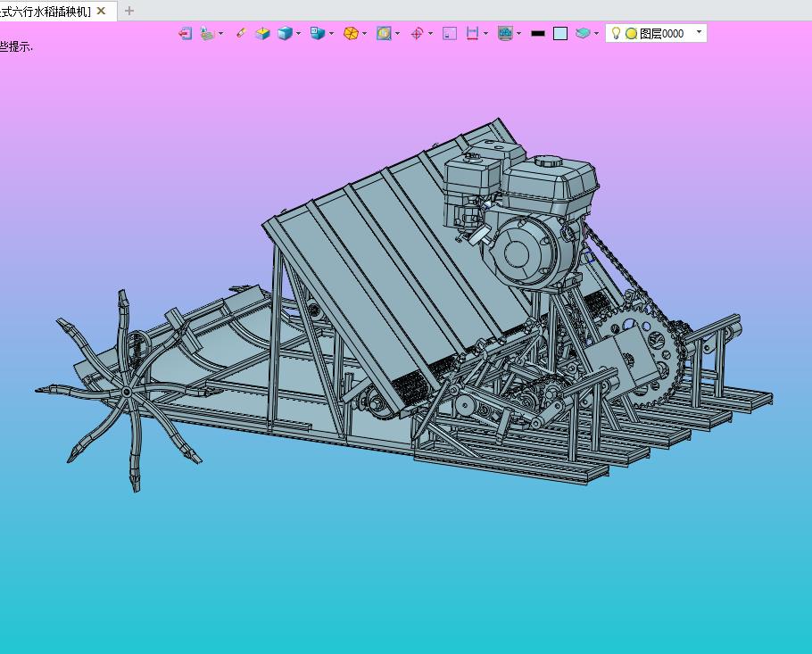This screenshot has width=812, height=654.
Task: Click the red dimension measure icon
Action: [x=472, y=33]
